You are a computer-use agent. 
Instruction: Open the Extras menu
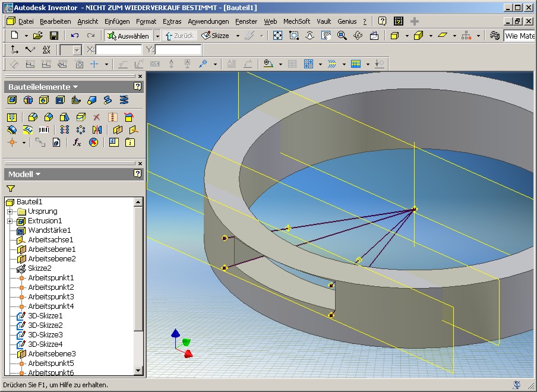172,21
